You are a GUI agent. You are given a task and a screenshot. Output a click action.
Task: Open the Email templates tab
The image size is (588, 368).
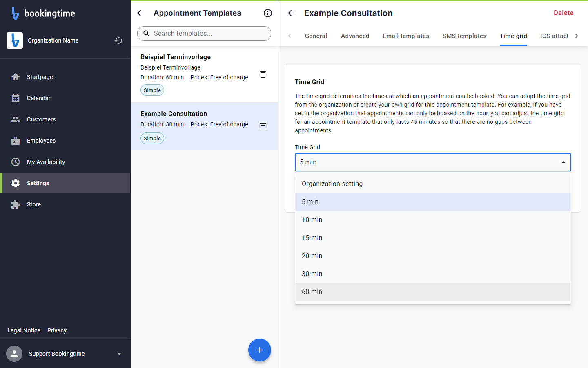point(406,36)
